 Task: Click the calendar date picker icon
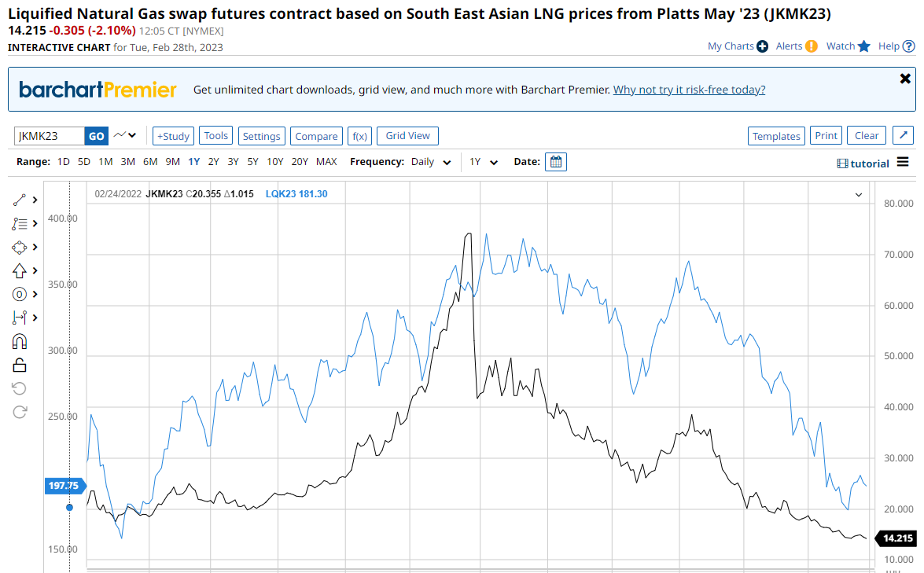point(556,162)
